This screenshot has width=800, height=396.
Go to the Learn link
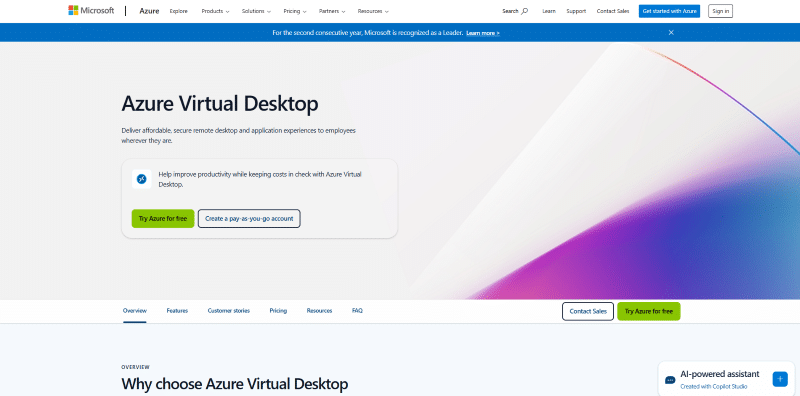(x=549, y=11)
